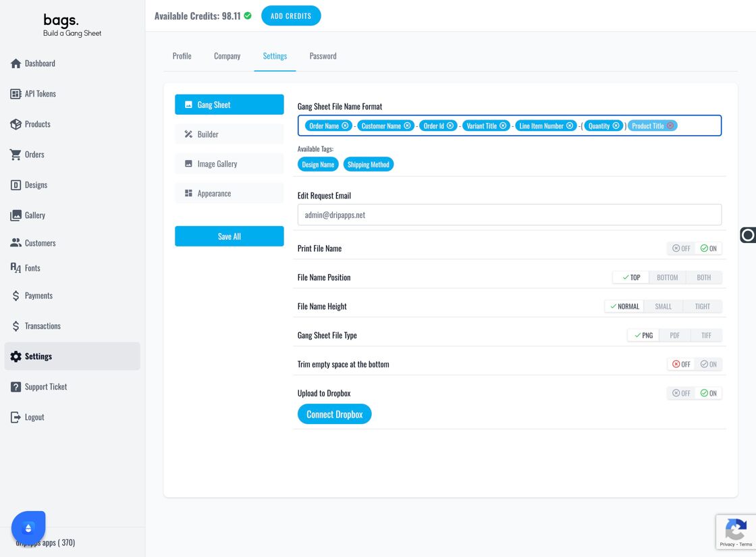Open the Profile tab
The width and height of the screenshot is (756, 557).
click(x=182, y=56)
